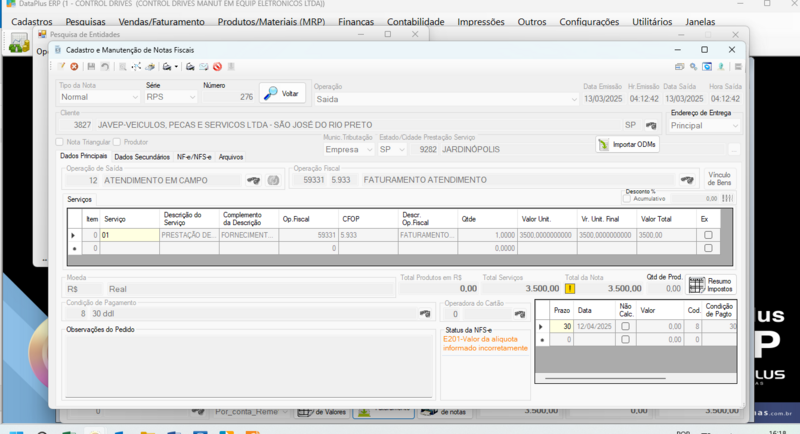
Task: Enable the Acumulativo discount checkbox
Action: pos(627,199)
